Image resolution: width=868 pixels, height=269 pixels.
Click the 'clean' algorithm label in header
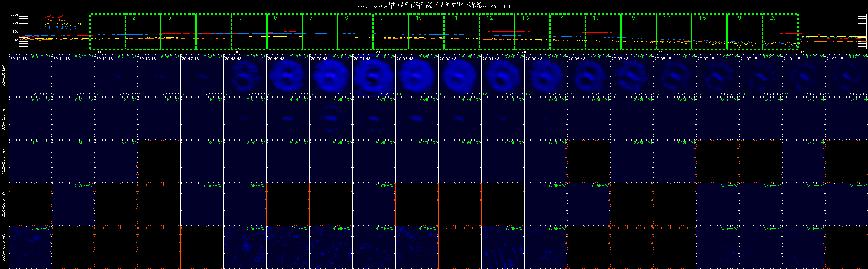pyautogui.click(x=362, y=7)
